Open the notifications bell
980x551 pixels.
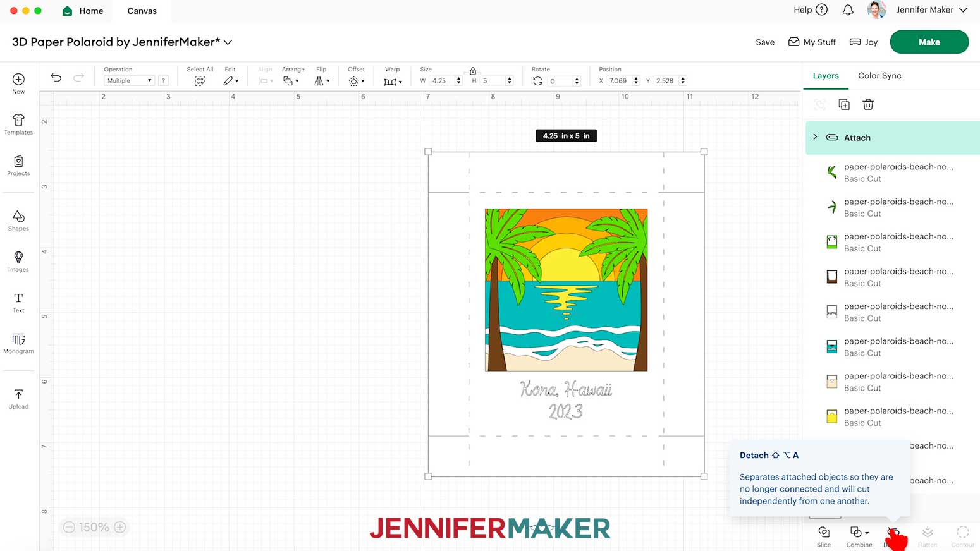(x=848, y=9)
